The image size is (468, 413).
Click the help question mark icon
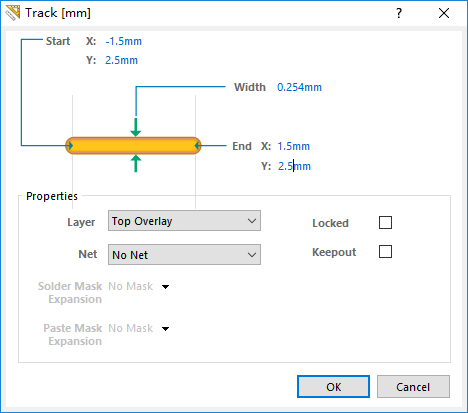(x=399, y=13)
